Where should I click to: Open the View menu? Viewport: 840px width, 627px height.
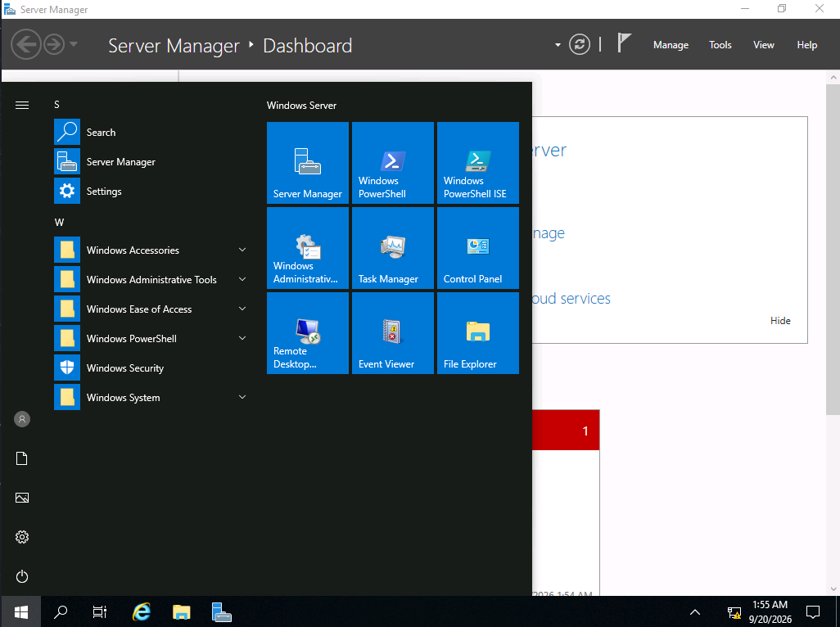tap(763, 45)
